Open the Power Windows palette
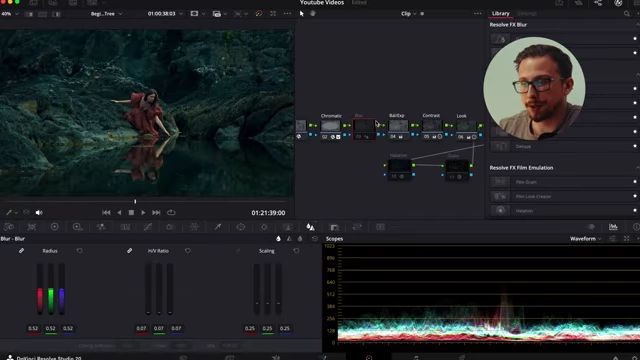 [x=241, y=227]
